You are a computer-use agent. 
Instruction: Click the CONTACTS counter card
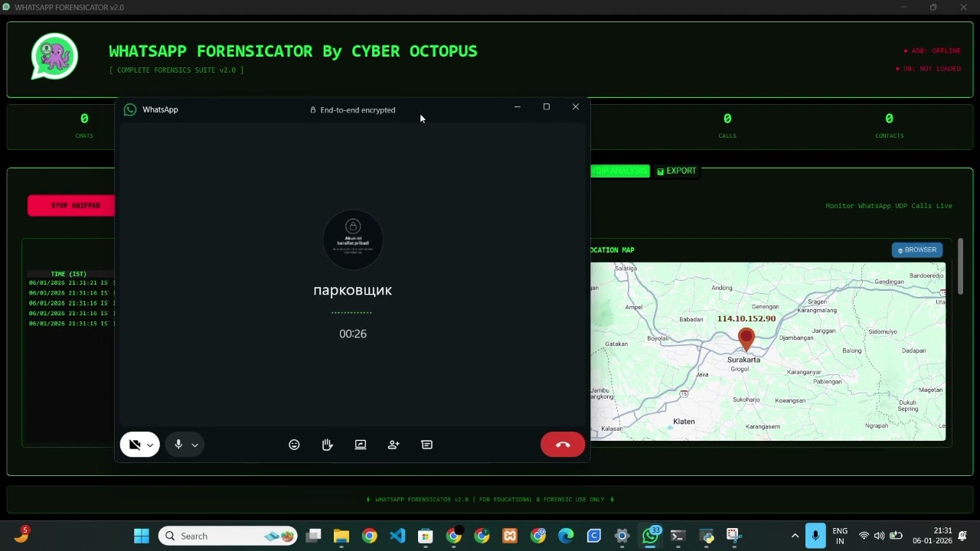coord(889,126)
